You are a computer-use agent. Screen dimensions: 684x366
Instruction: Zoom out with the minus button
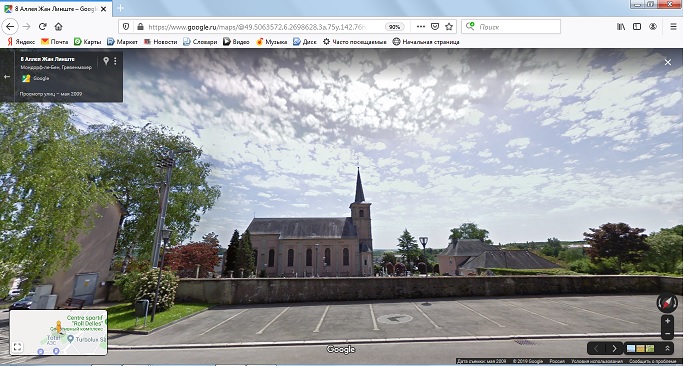pyautogui.click(x=667, y=333)
